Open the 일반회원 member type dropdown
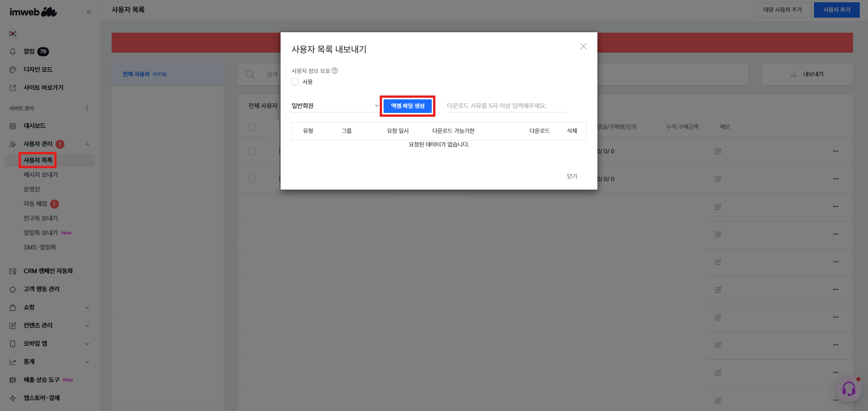This screenshot has height=411, width=868. pyautogui.click(x=335, y=106)
